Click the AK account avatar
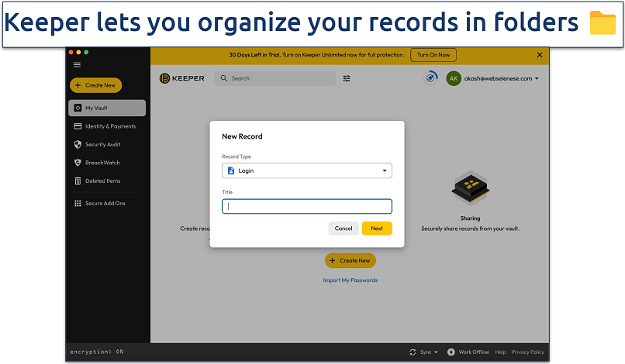 (454, 78)
